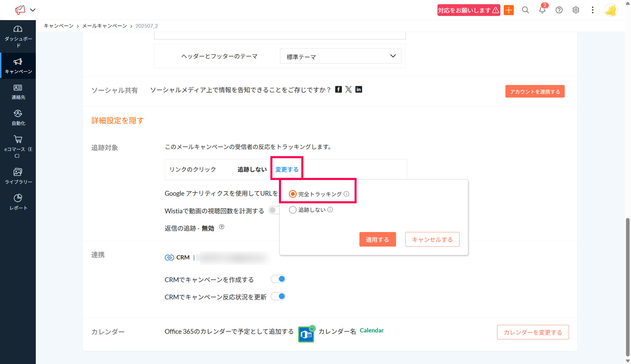
Task: Expand the app switcher chevron at top-left
Action: [33, 10]
